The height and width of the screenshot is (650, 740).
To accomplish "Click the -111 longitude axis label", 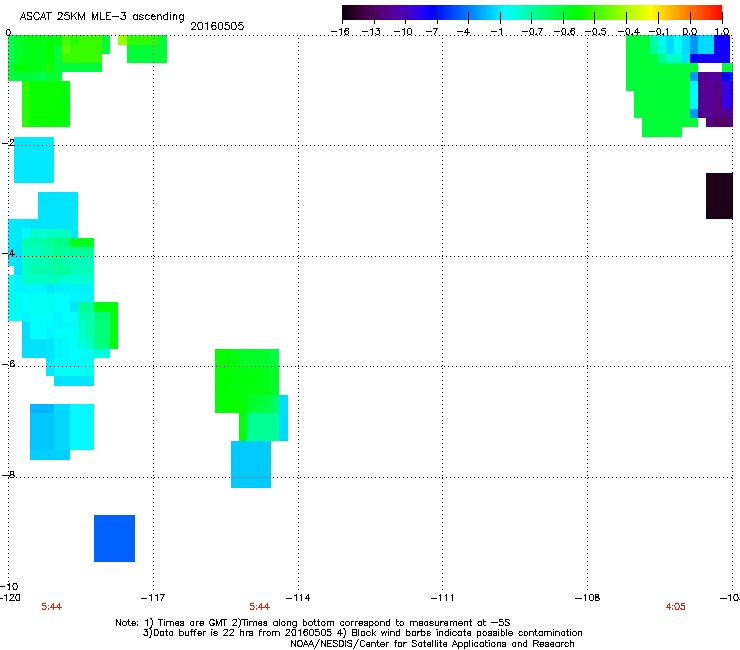I will tap(442, 598).
